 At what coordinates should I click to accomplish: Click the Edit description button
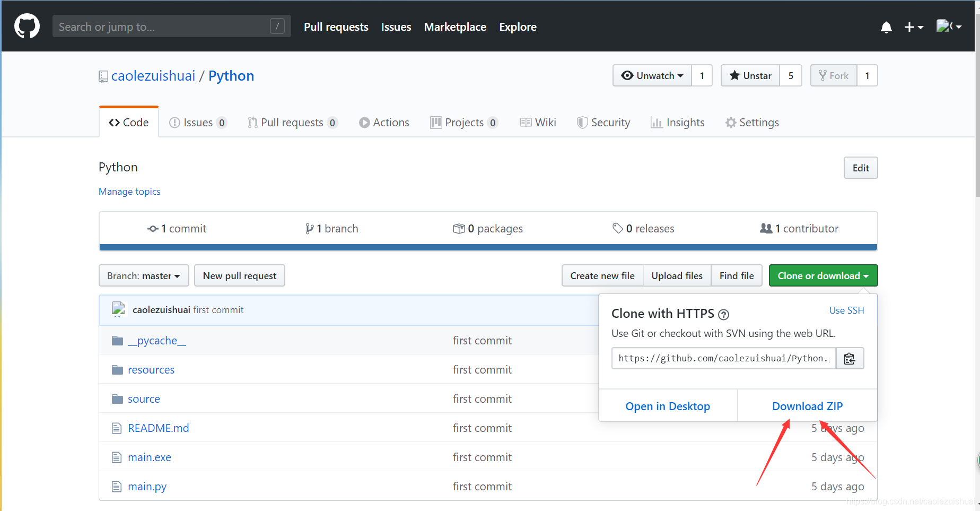click(861, 168)
